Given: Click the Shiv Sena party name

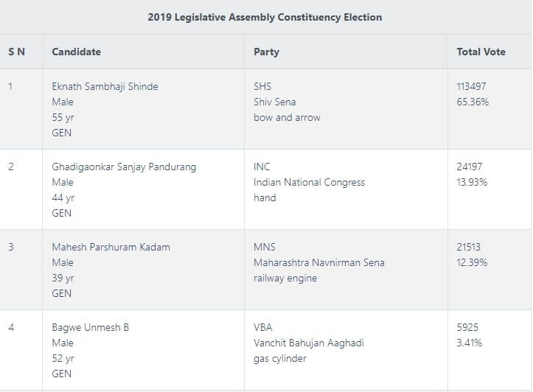Looking at the screenshot, I should pos(274,102).
